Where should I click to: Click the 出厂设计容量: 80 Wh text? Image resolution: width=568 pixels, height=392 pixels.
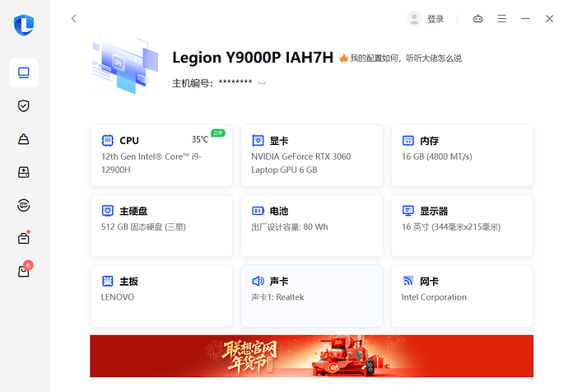coord(290,226)
